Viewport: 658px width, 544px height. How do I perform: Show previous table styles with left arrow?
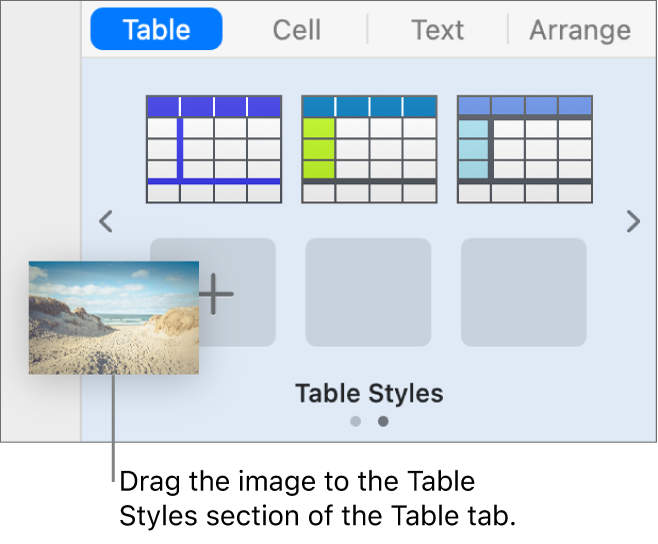click(105, 221)
